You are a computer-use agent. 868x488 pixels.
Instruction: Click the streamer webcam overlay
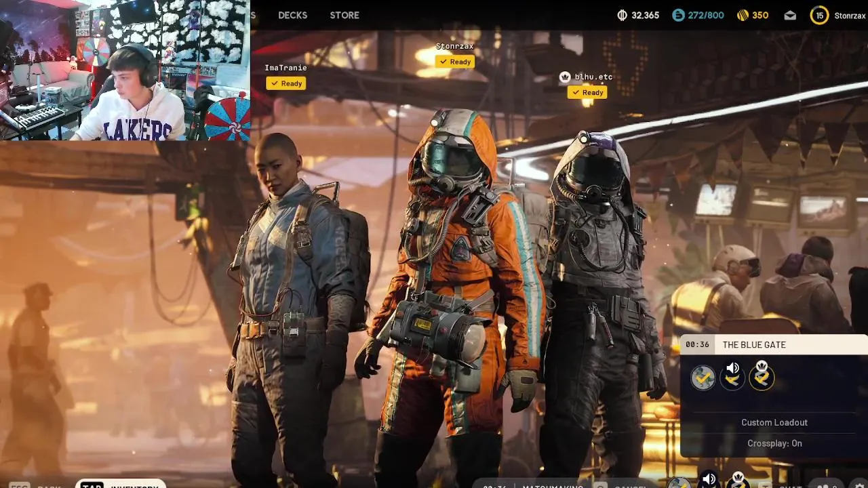click(125, 70)
